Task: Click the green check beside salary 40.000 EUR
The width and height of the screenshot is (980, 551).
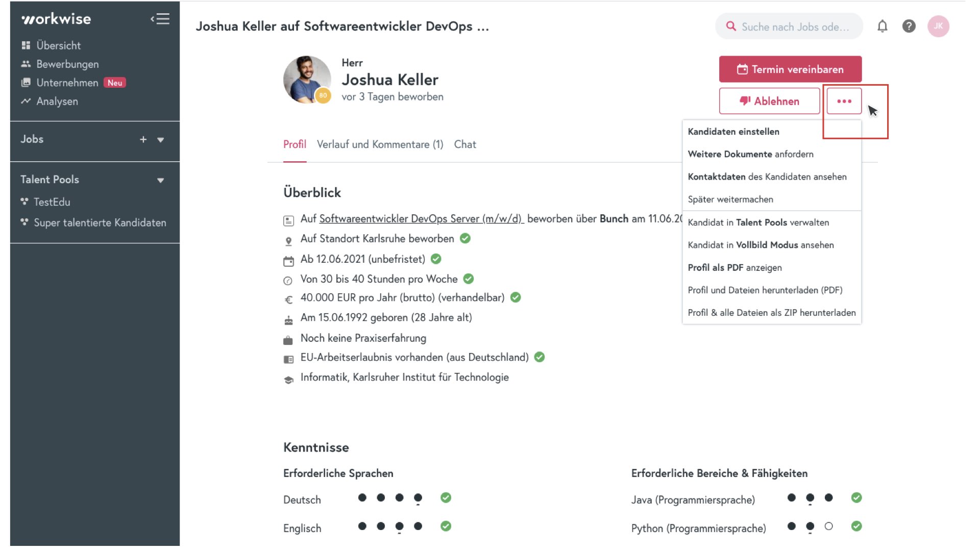Action: pyautogui.click(x=516, y=297)
